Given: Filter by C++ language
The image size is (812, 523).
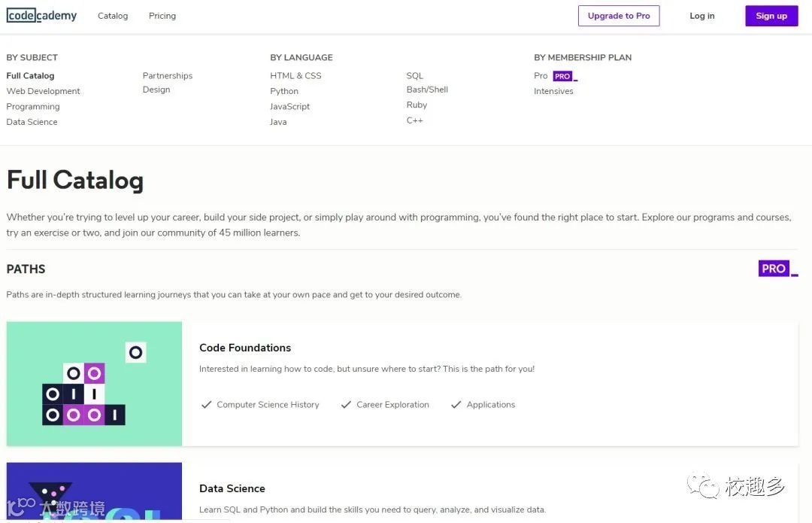Looking at the screenshot, I should (415, 120).
